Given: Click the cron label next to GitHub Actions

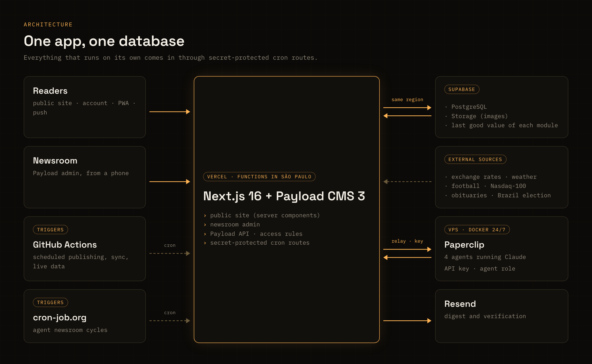Looking at the screenshot, I should (170, 245).
